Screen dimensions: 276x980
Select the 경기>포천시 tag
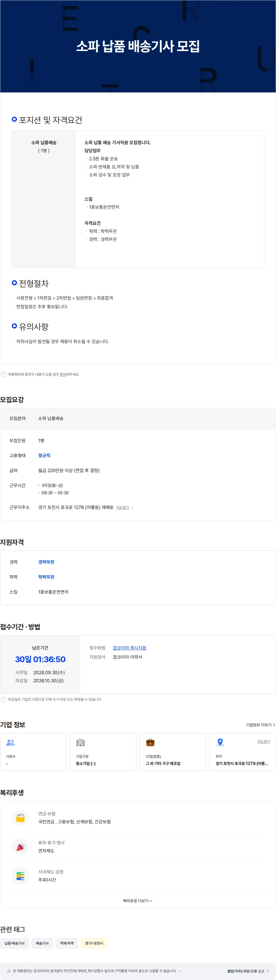94,943
